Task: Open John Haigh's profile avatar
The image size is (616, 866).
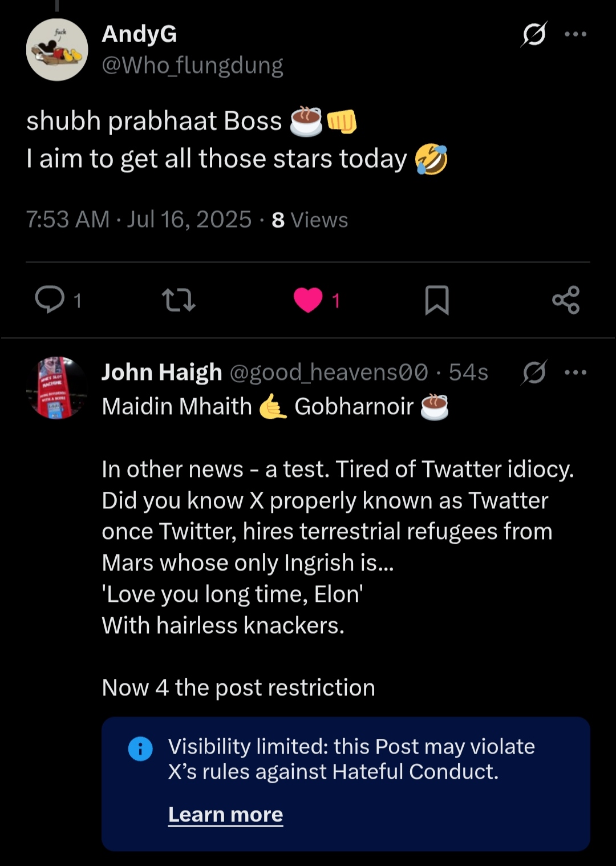Action: (57, 388)
